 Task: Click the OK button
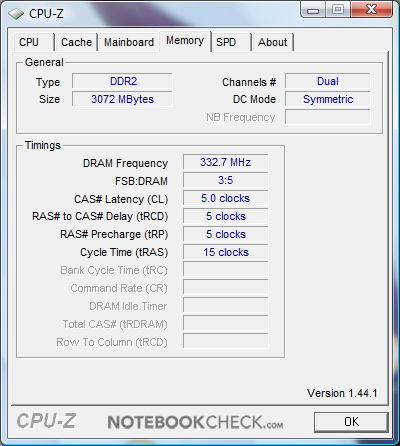(x=351, y=422)
